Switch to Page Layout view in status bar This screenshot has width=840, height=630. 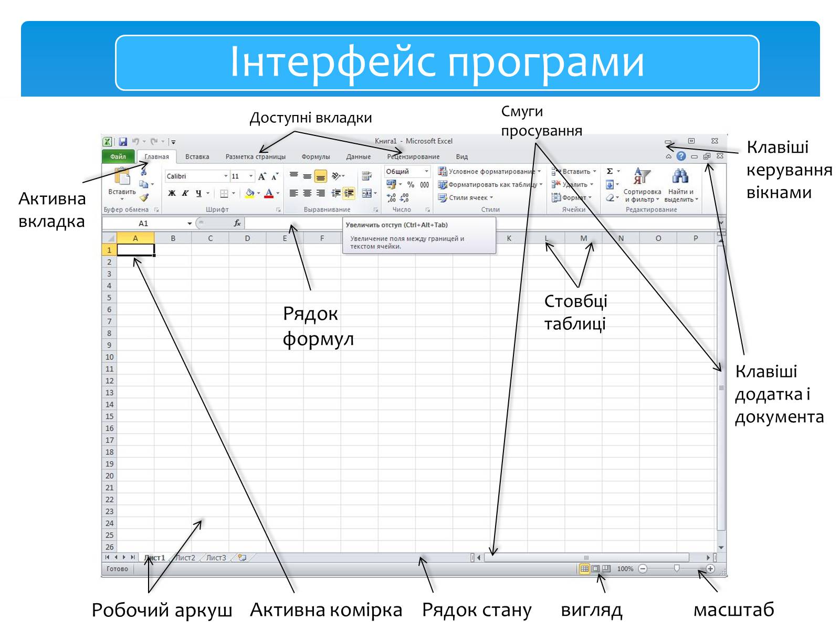(595, 569)
